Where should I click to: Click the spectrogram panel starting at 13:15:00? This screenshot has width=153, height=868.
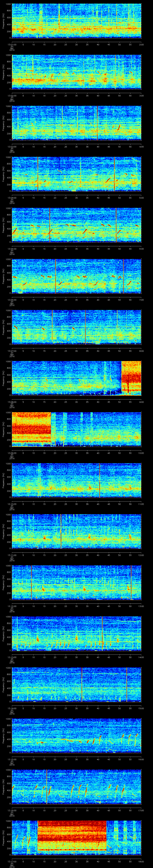click(76, 736)
